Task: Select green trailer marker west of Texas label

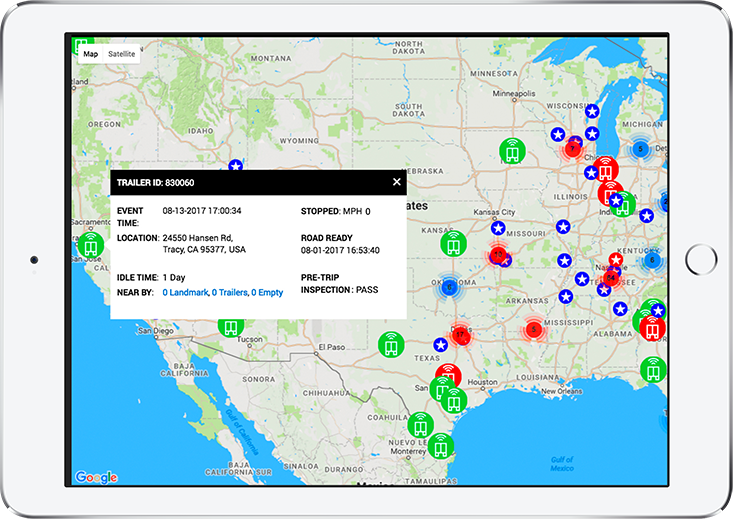Action: tap(390, 346)
